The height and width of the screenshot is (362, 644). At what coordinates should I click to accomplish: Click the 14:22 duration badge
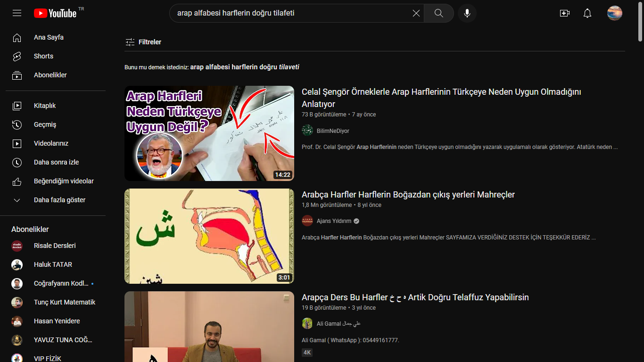click(x=282, y=174)
